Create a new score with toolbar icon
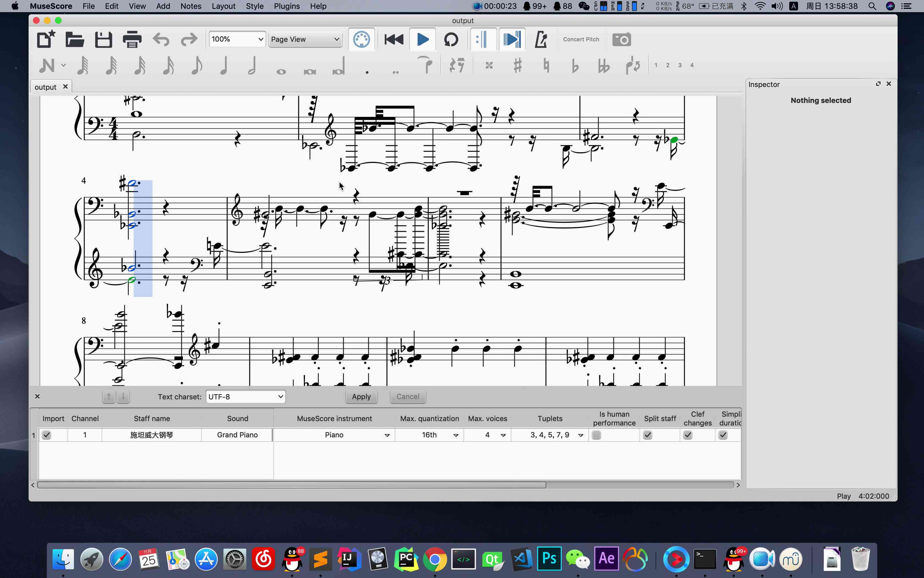This screenshot has height=578, width=924. pos(46,39)
